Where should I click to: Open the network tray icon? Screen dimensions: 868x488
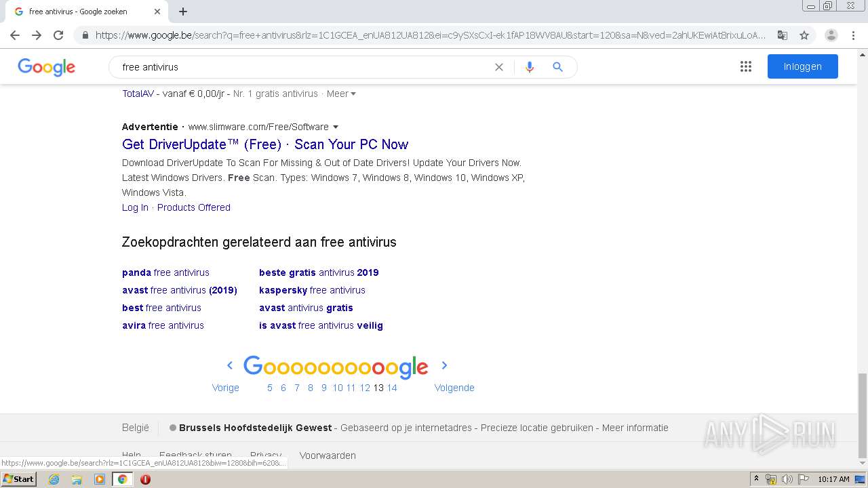pos(771,479)
